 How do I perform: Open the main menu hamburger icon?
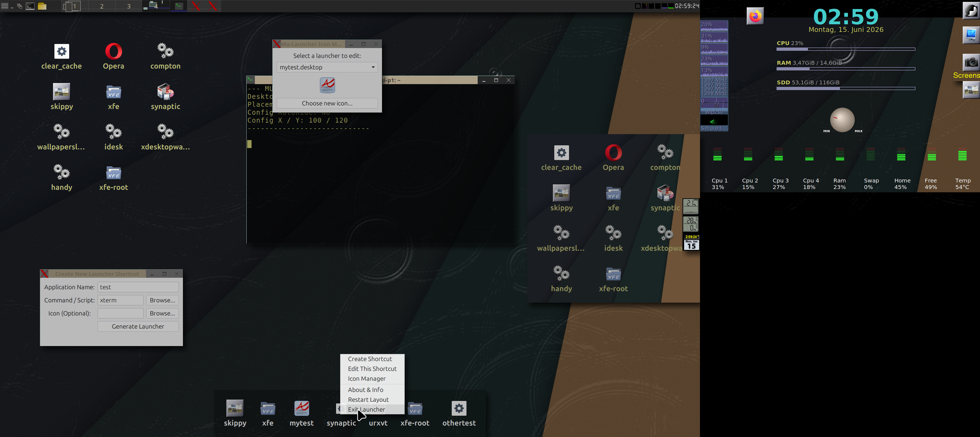point(5,6)
